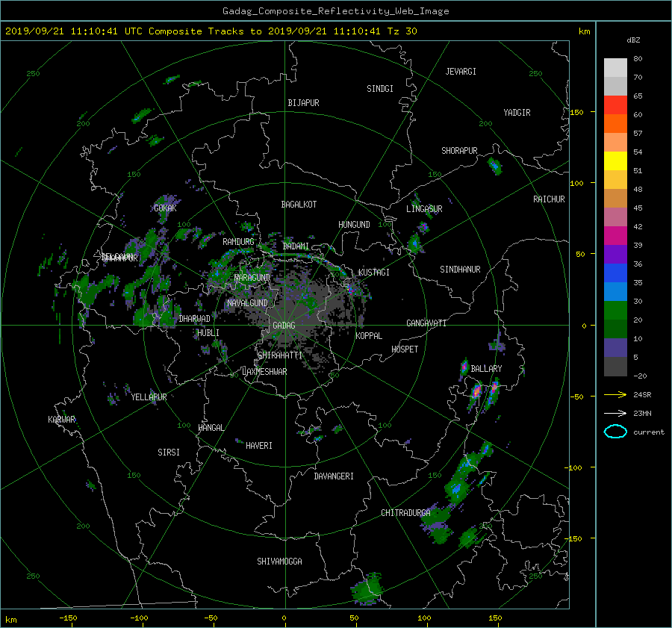Click the white 23MN arrow legend icon
The width and height of the screenshot is (672, 628).
tap(615, 413)
